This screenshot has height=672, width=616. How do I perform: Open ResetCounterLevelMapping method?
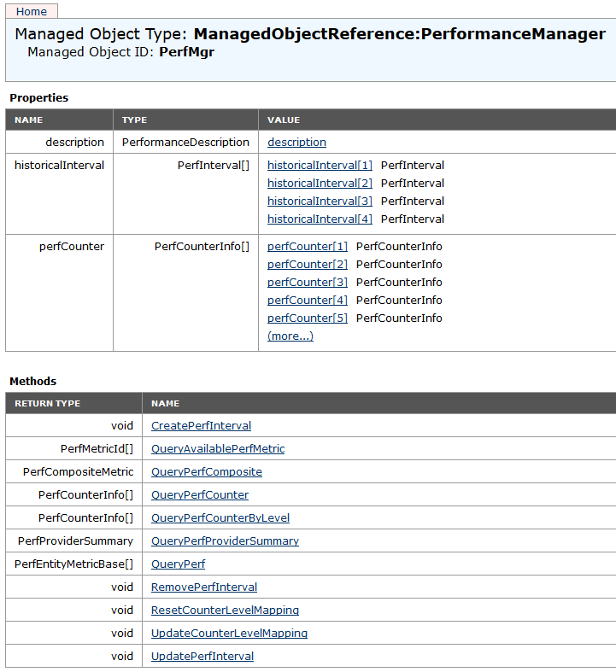pyautogui.click(x=225, y=611)
